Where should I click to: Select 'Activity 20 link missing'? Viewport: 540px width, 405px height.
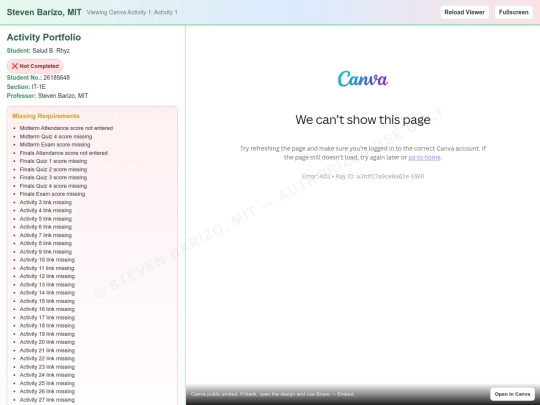(47, 342)
